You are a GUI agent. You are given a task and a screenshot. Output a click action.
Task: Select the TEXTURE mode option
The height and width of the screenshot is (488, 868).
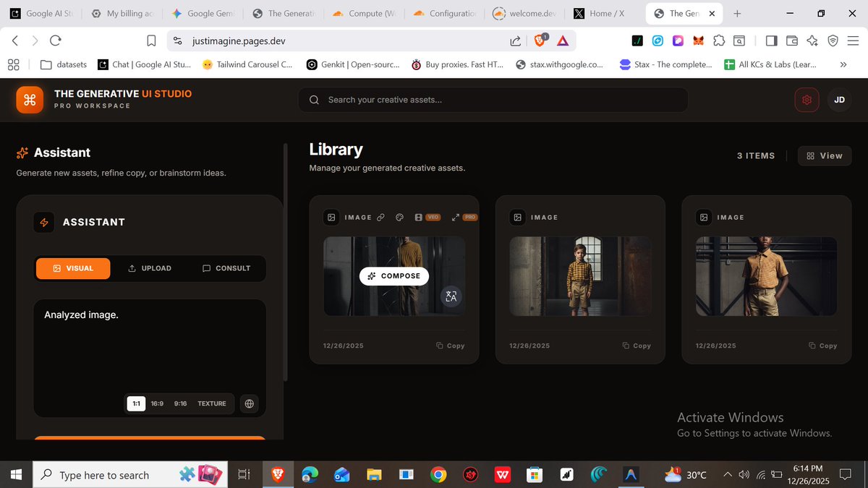(x=212, y=403)
